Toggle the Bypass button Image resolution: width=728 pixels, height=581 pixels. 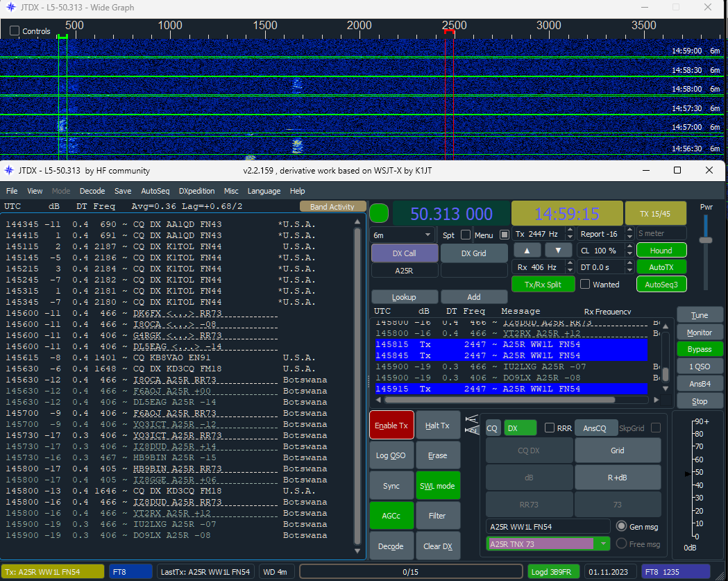click(x=700, y=349)
